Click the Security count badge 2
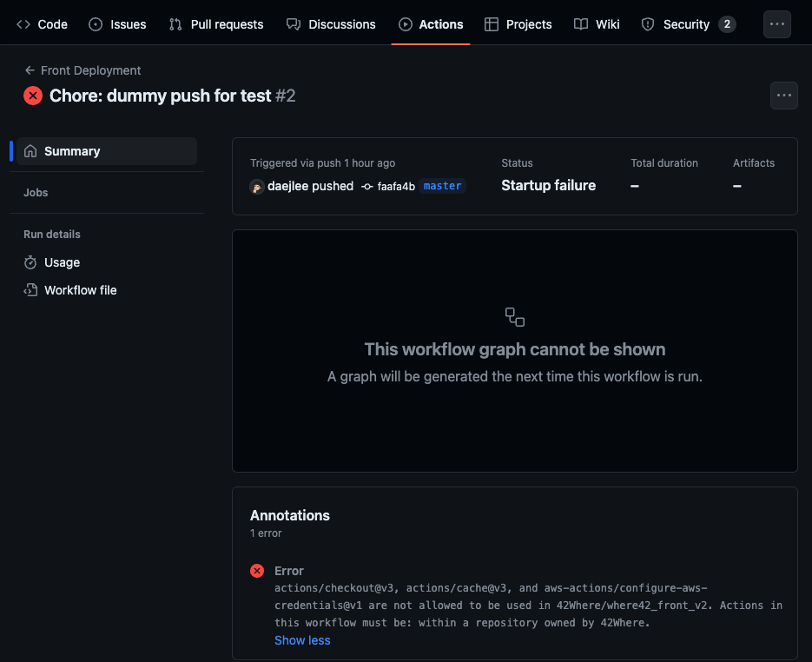The height and width of the screenshot is (662, 812). [727, 24]
